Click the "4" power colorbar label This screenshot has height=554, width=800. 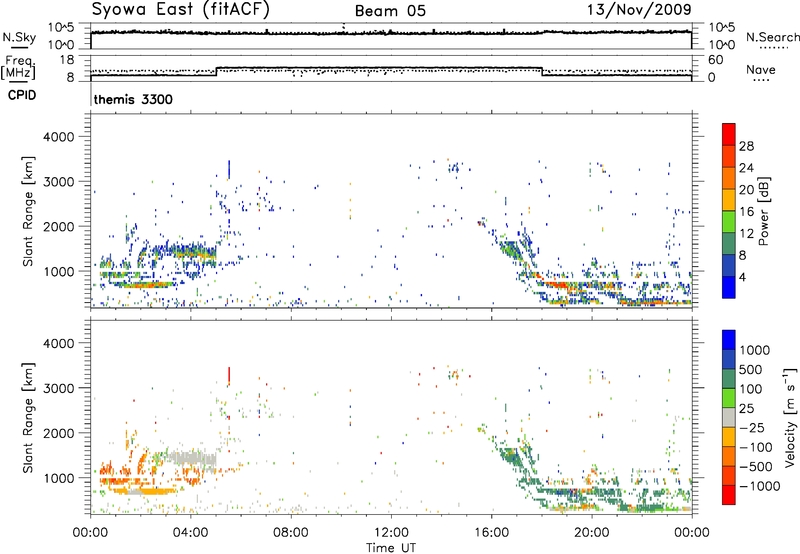[x=743, y=277]
